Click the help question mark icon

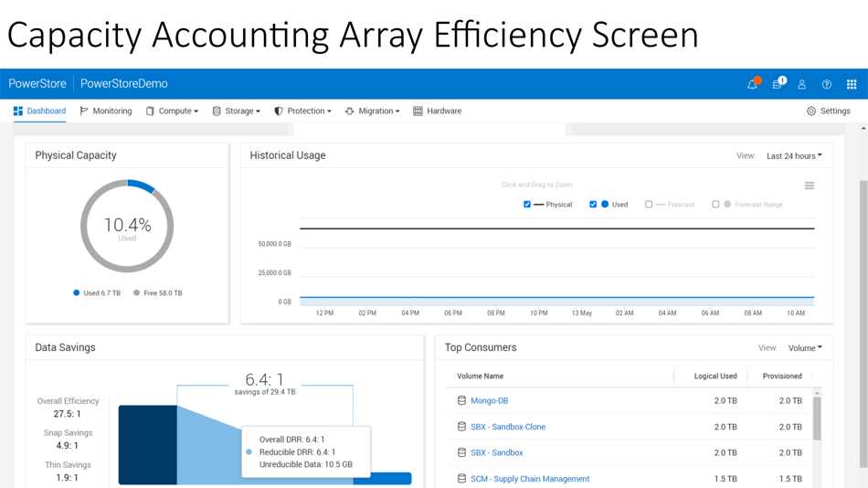click(827, 84)
